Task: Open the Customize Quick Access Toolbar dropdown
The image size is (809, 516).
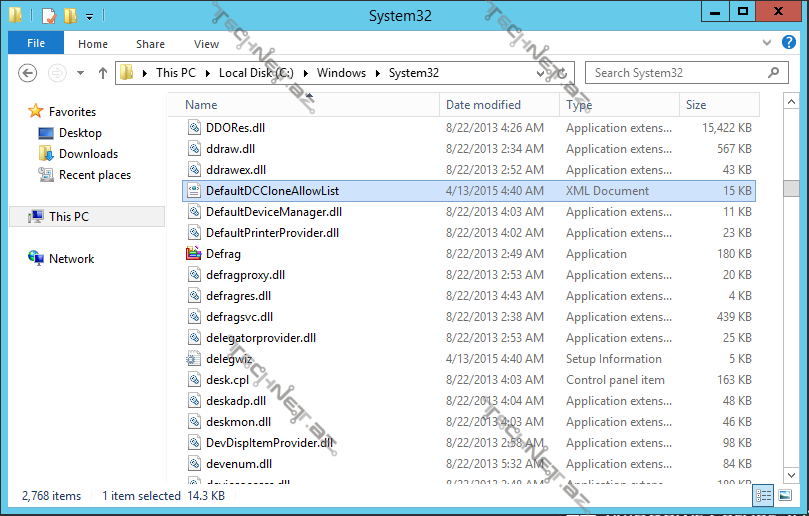Action: point(89,17)
